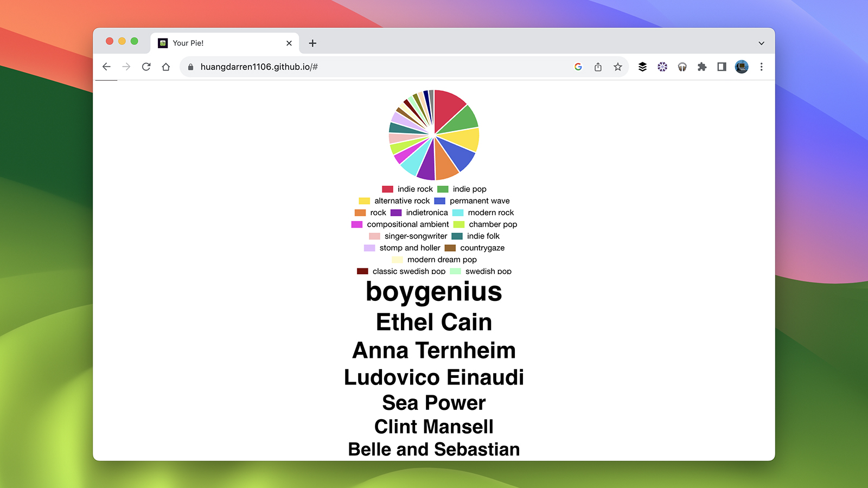Click the Sea Power artist name
This screenshot has height=488, width=868.
(x=434, y=403)
